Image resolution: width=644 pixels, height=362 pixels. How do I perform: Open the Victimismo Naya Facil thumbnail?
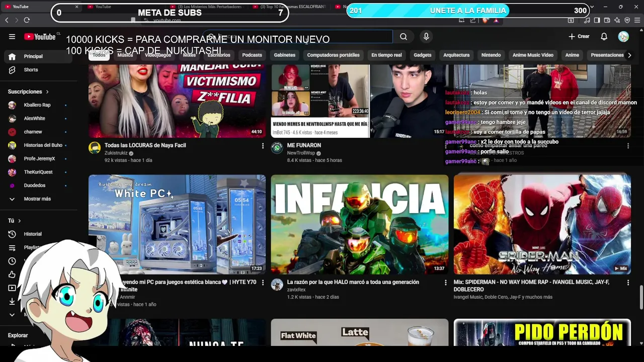(177, 101)
